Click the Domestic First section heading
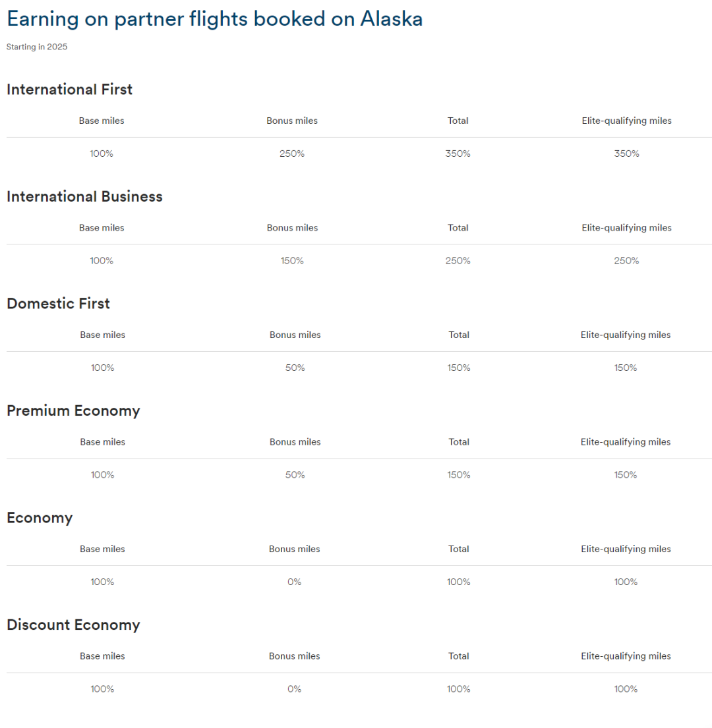This screenshot has height=728, width=712. (58, 304)
